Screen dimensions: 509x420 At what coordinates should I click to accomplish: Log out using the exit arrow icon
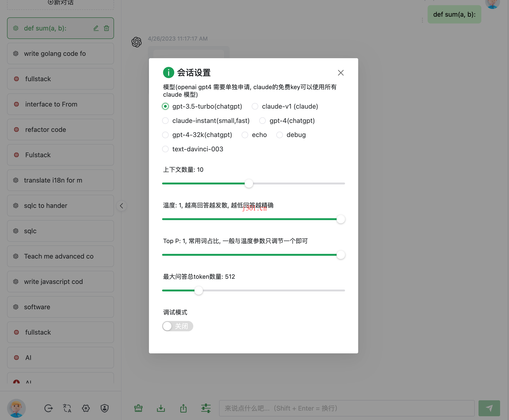[x=48, y=408]
